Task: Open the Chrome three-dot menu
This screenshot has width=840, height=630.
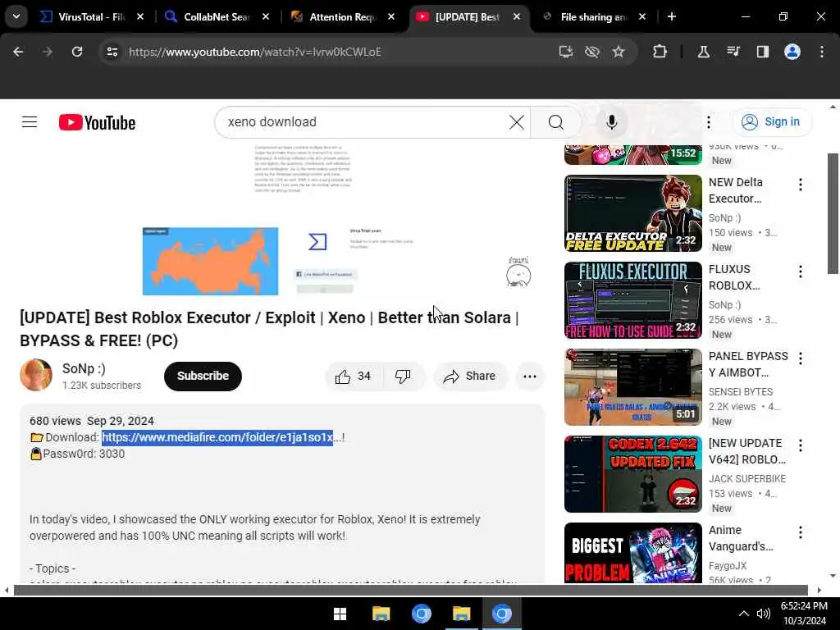Action: pos(822,52)
